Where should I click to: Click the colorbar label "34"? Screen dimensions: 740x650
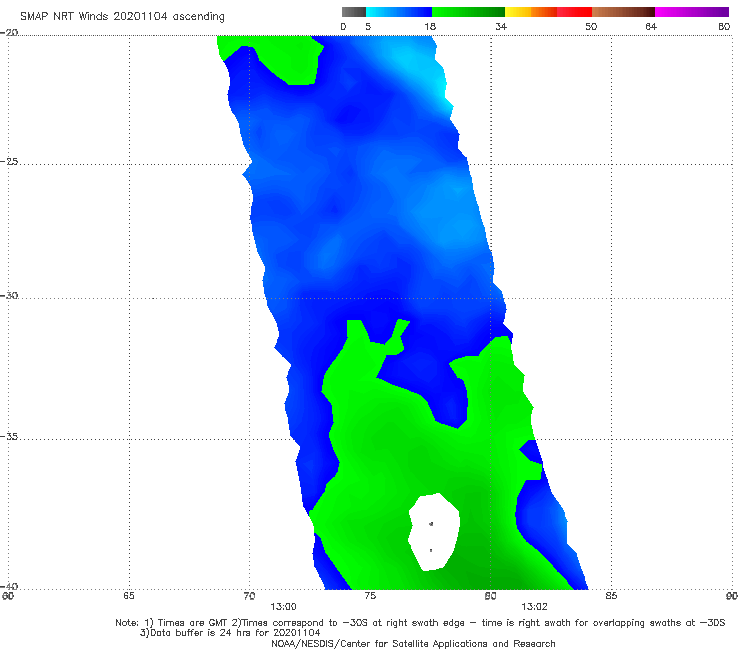501,26
